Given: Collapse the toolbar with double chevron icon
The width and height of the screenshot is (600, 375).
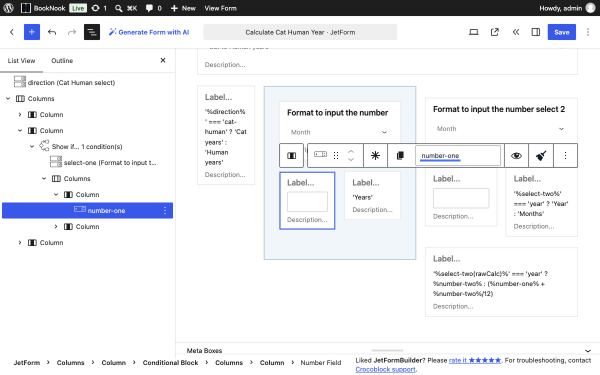Looking at the screenshot, I should click(x=516, y=32).
